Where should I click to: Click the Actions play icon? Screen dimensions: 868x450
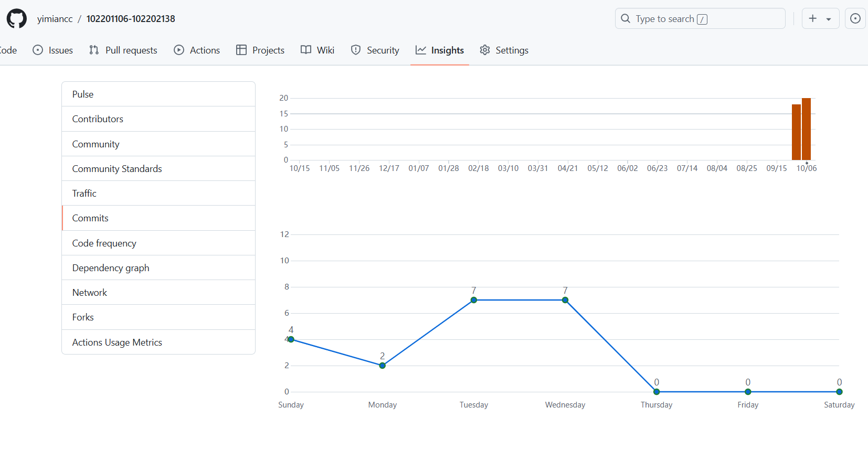click(x=179, y=50)
